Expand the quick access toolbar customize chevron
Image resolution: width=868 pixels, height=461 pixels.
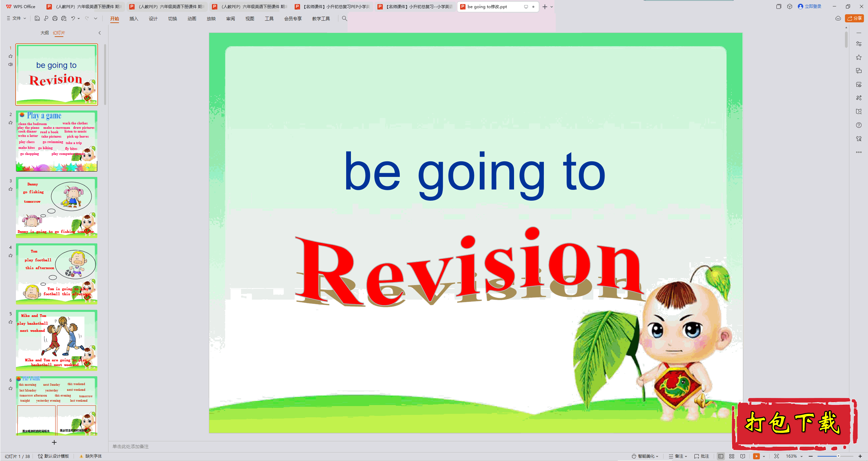click(x=96, y=18)
